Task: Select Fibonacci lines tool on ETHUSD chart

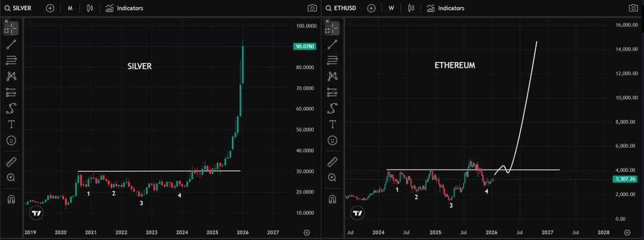Action: click(x=333, y=60)
